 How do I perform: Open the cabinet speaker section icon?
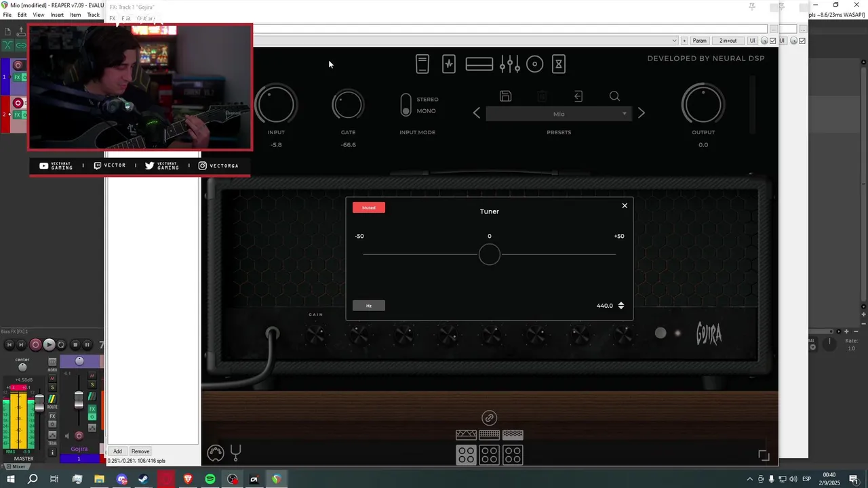click(535, 64)
